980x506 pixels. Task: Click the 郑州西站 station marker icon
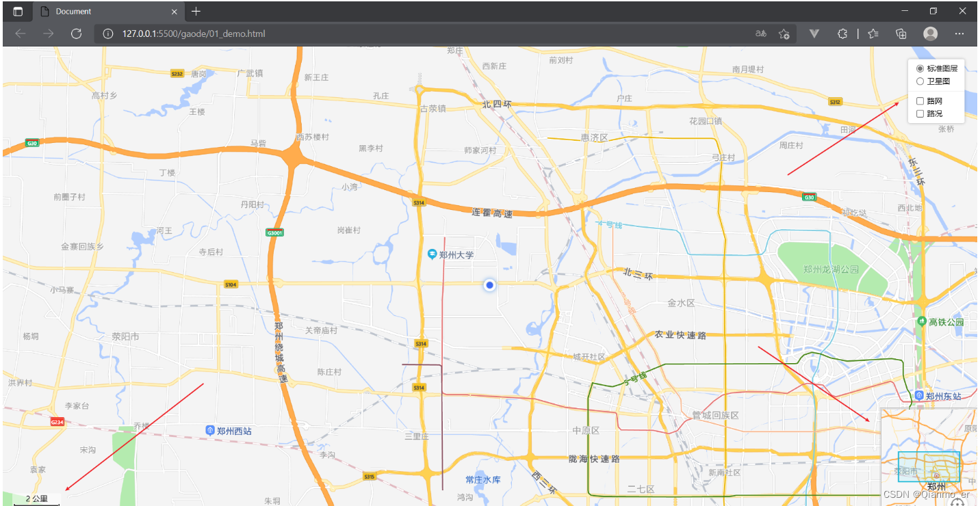210,430
